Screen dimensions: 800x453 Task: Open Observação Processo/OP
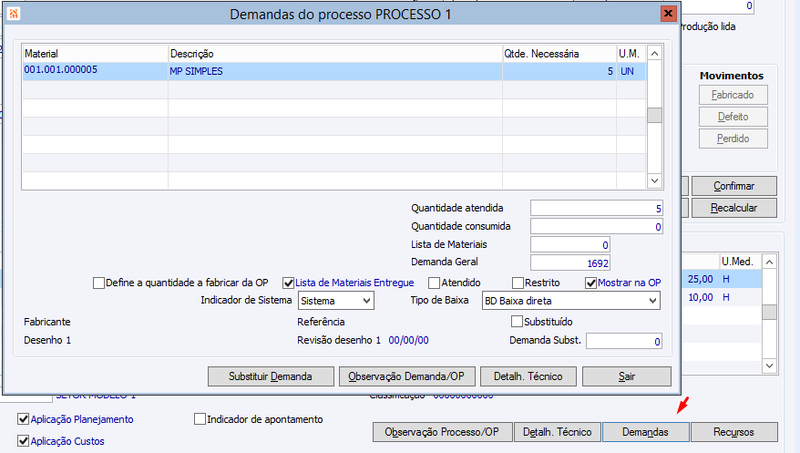(442, 432)
